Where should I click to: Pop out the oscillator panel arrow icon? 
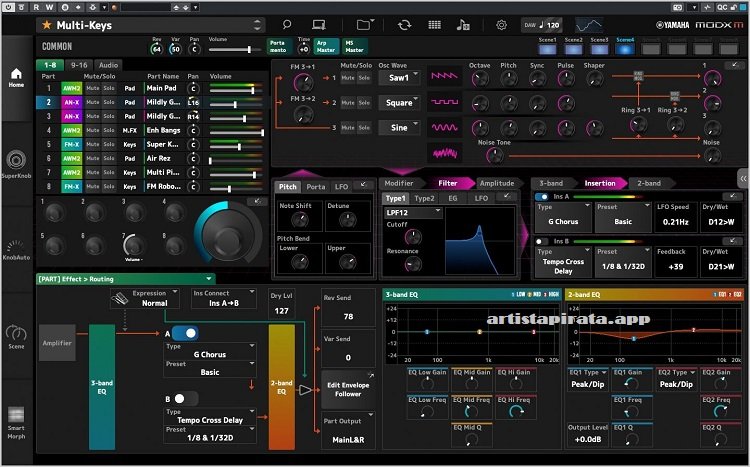point(734,65)
